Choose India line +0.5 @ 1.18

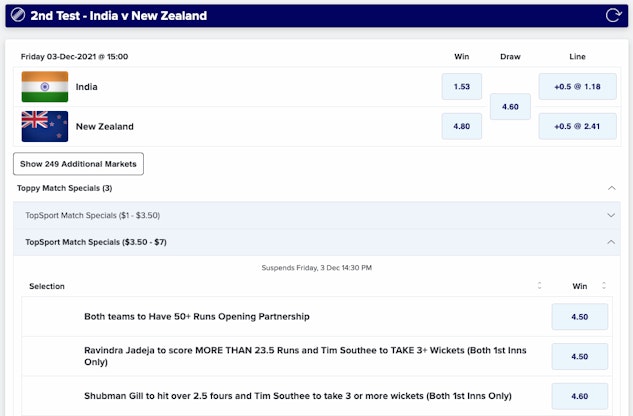tap(578, 87)
